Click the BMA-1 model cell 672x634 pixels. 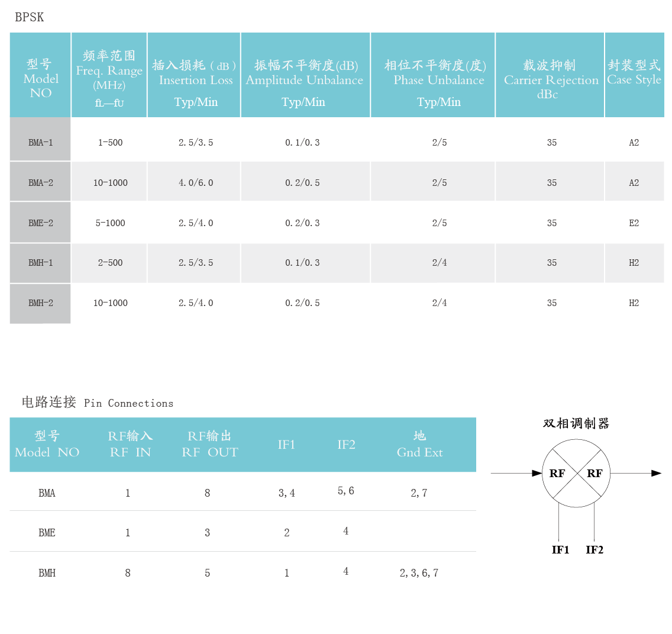(40, 143)
